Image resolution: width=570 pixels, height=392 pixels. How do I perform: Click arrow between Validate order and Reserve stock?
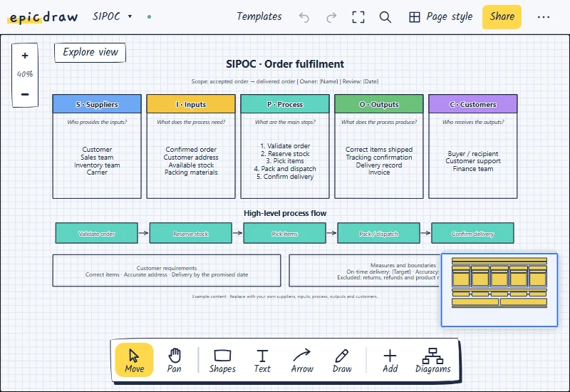click(144, 233)
